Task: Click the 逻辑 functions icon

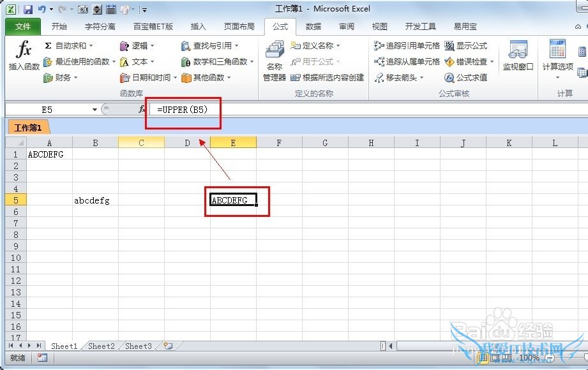Action: pyautogui.click(x=124, y=46)
